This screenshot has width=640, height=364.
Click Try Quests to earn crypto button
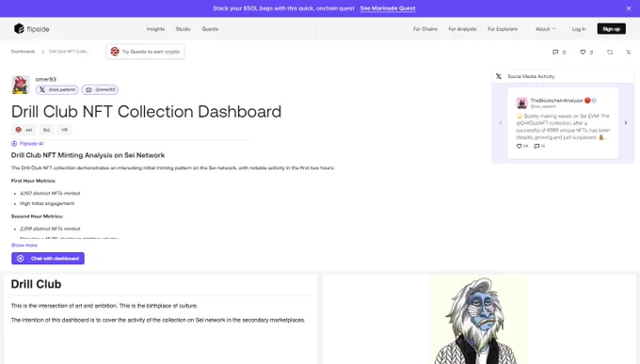coord(145,52)
